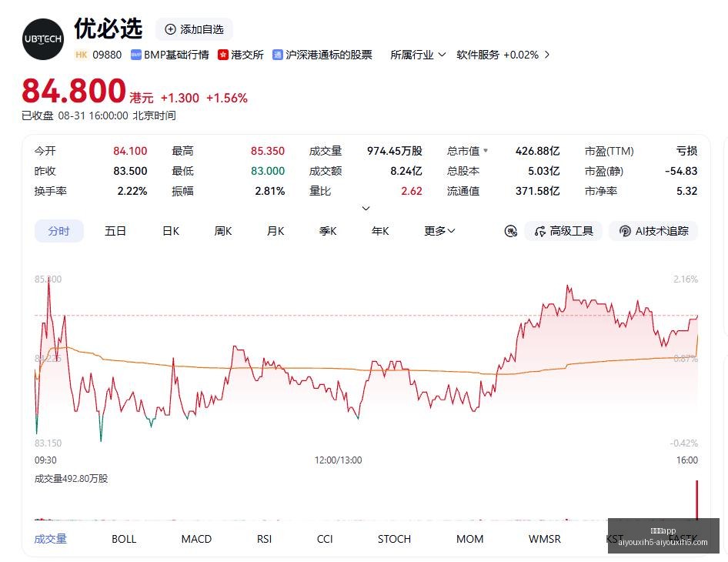The height and width of the screenshot is (562, 728).
Task: Click 最低 value 83.000
Action: [268, 171]
